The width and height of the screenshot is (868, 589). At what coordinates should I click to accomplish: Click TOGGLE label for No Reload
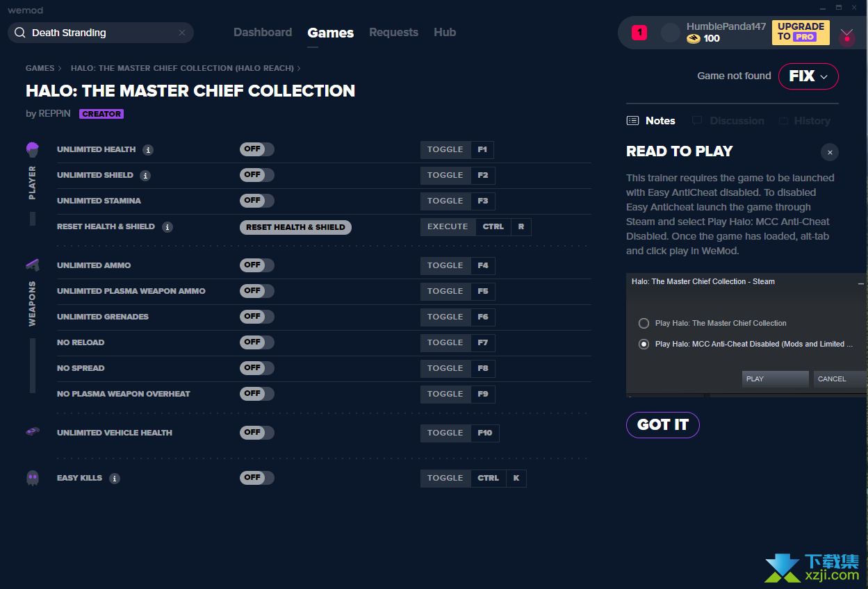[445, 342]
